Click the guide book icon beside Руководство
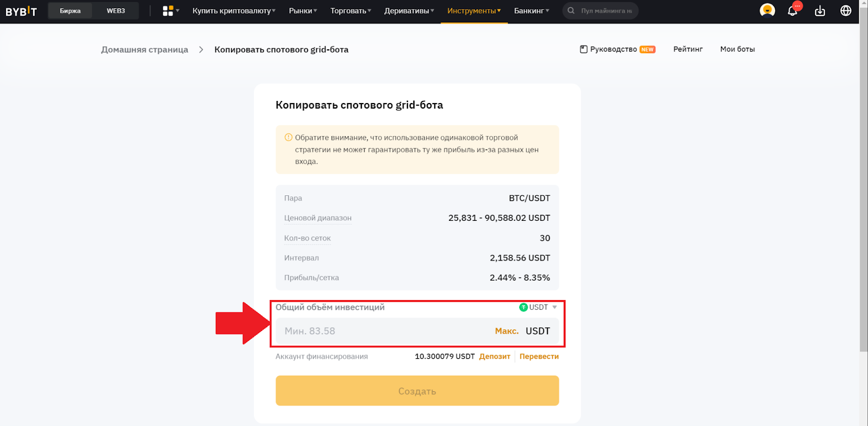The height and width of the screenshot is (426, 868). (584, 49)
